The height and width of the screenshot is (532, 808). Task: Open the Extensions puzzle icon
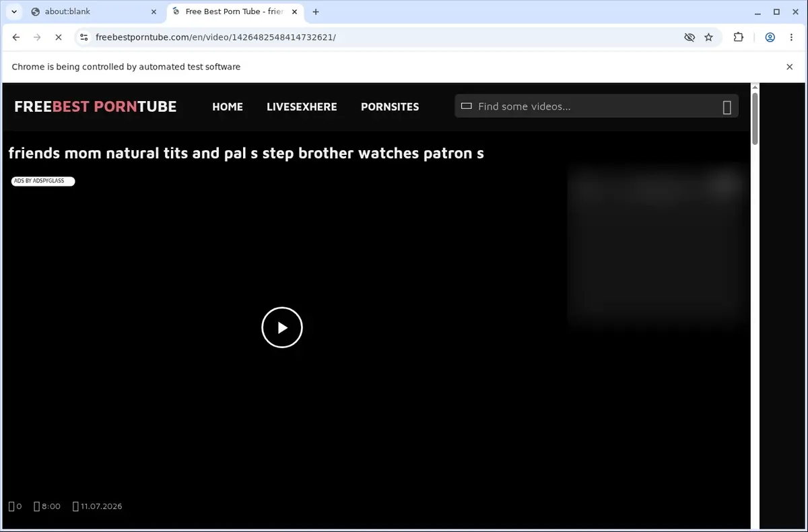(739, 38)
